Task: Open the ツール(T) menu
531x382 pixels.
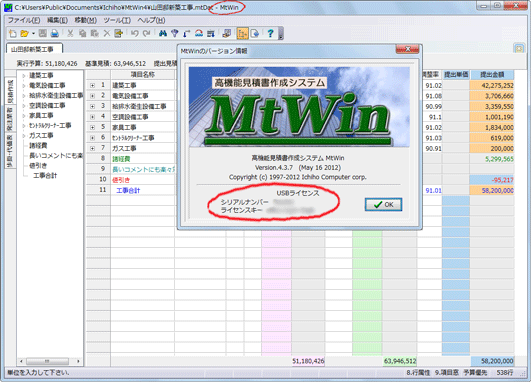Action: point(117,20)
